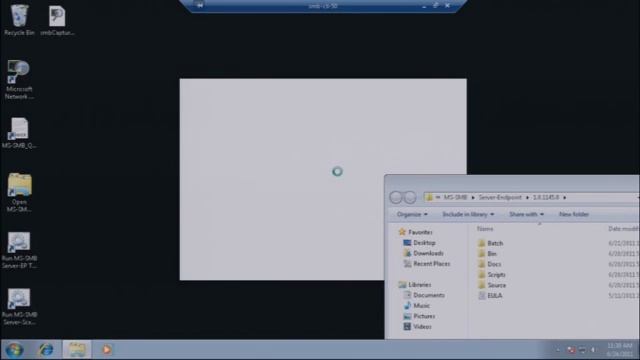Click MS-SMB in the address breadcrumb
This screenshot has width=640, height=360.
coord(455,198)
